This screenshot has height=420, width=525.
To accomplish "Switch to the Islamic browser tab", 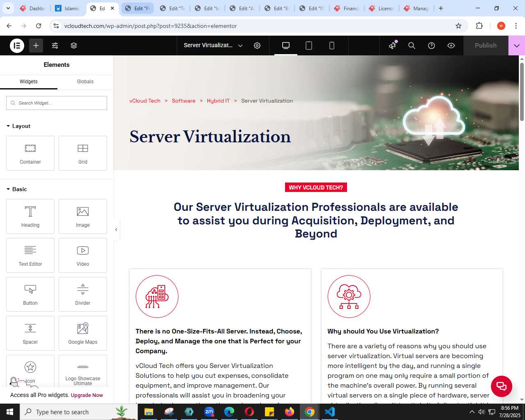I will (x=68, y=8).
